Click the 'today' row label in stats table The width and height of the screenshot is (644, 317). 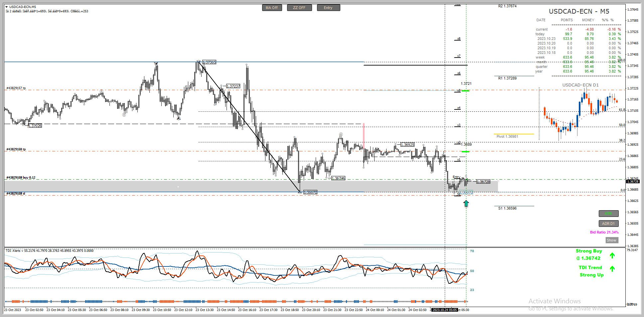[x=540, y=34]
